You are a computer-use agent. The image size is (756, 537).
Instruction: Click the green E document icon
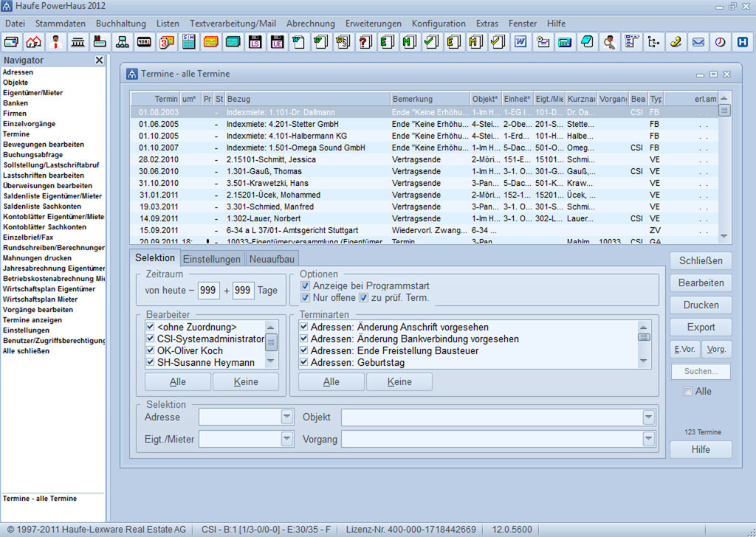point(388,42)
